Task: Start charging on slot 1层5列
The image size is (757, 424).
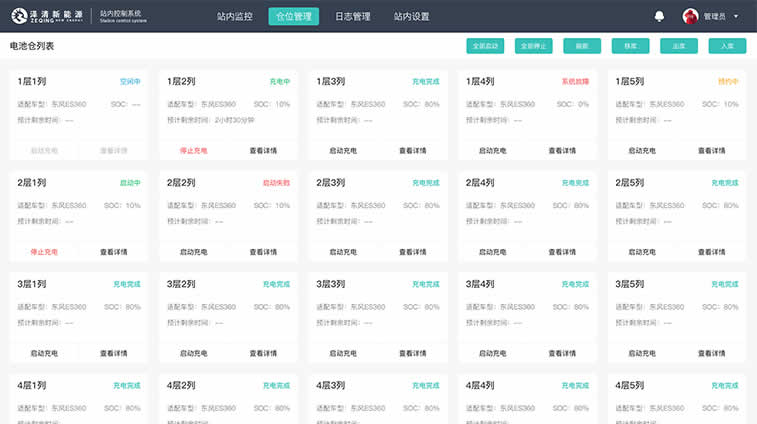Action: point(642,151)
